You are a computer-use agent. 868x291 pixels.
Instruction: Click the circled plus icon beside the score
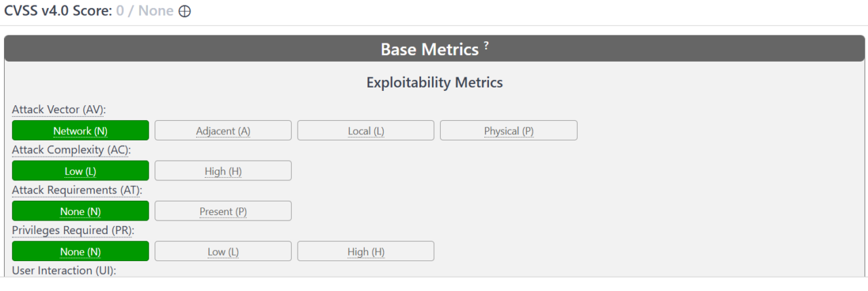point(184,12)
